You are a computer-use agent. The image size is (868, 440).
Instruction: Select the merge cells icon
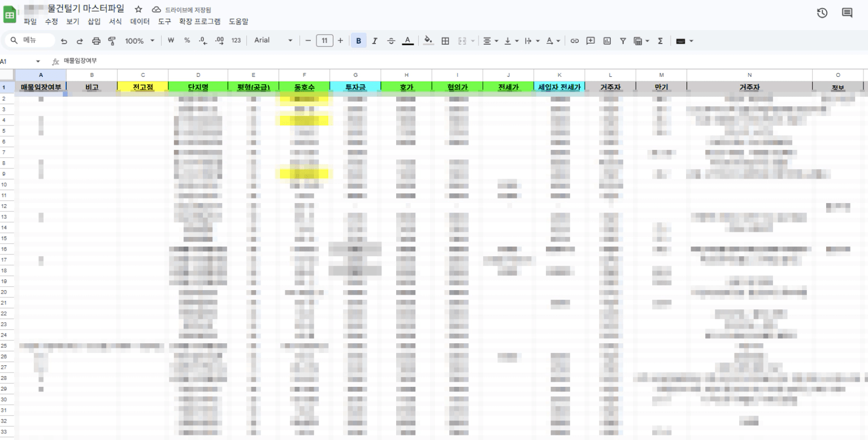462,41
